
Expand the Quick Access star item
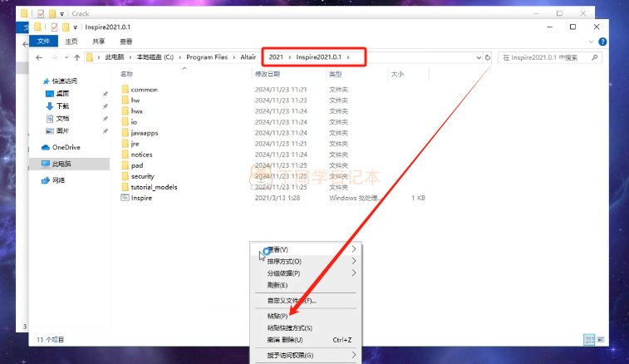click(x=60, y=81)
